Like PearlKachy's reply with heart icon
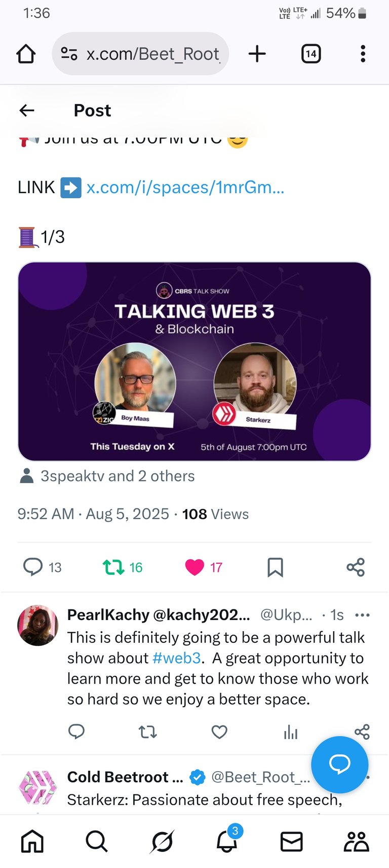The image size is (389, 868). tap(219, 732)
